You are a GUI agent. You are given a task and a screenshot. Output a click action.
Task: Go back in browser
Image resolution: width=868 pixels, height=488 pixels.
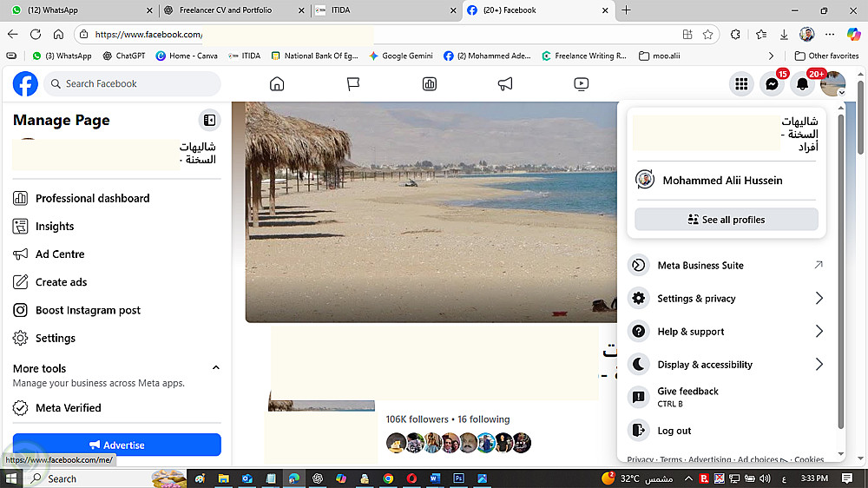click(x=13, y=35)
